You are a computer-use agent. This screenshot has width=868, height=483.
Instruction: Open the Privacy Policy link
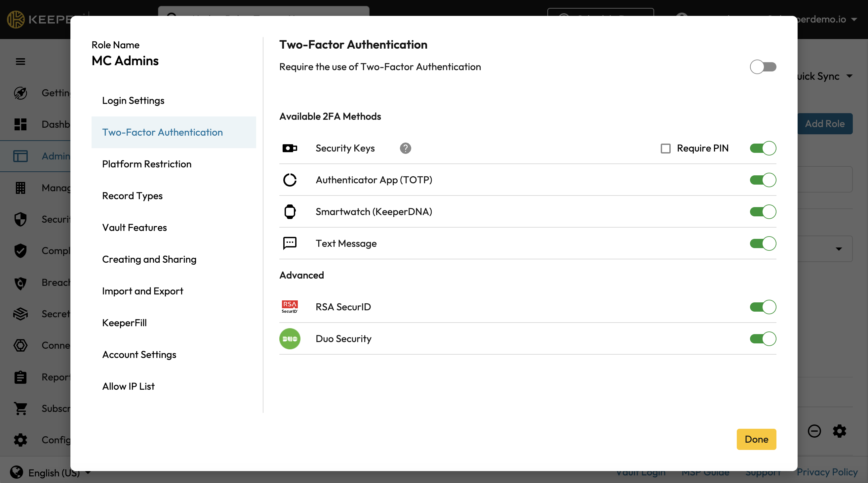pyautogui.click(x=827, y=472)
